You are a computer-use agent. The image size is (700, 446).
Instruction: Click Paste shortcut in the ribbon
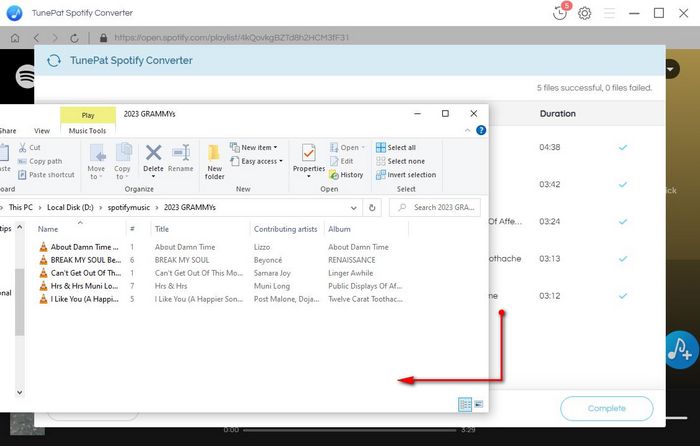click(46, 175)
